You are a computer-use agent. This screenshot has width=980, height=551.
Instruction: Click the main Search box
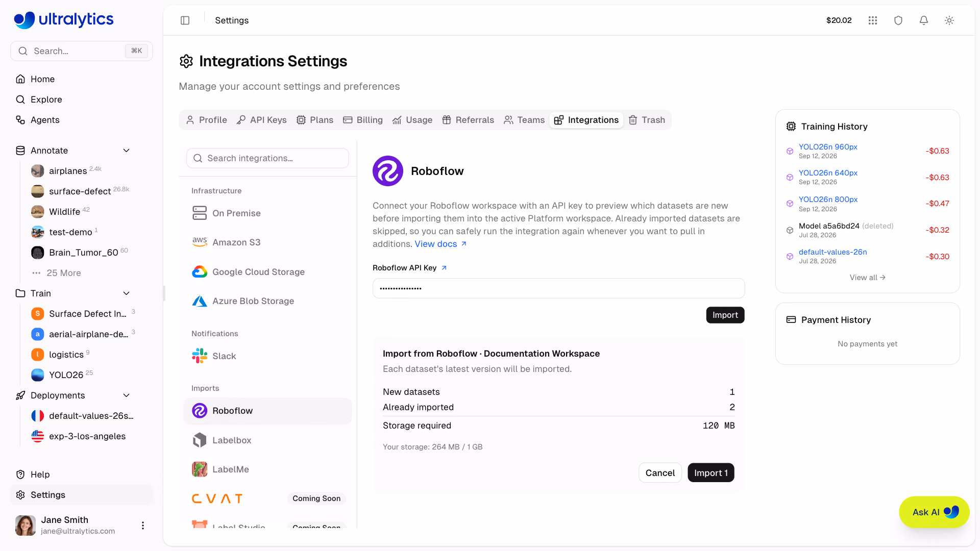[82, 51]
